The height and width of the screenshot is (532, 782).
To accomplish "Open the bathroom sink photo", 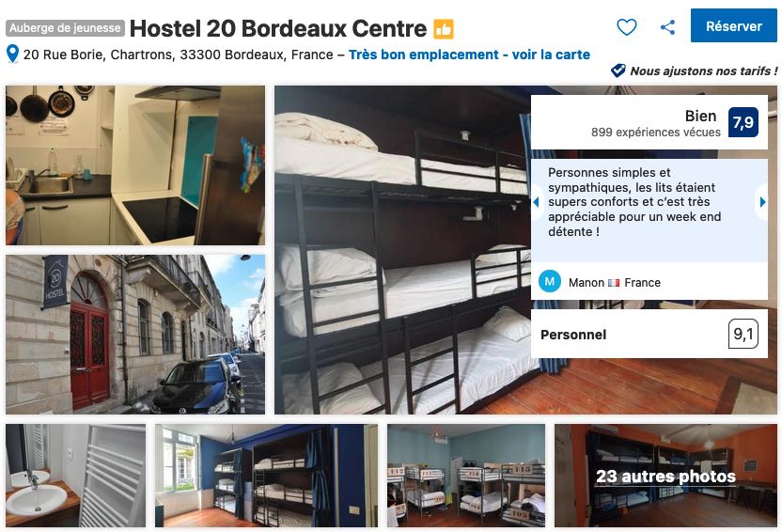I will click(75, 476).
